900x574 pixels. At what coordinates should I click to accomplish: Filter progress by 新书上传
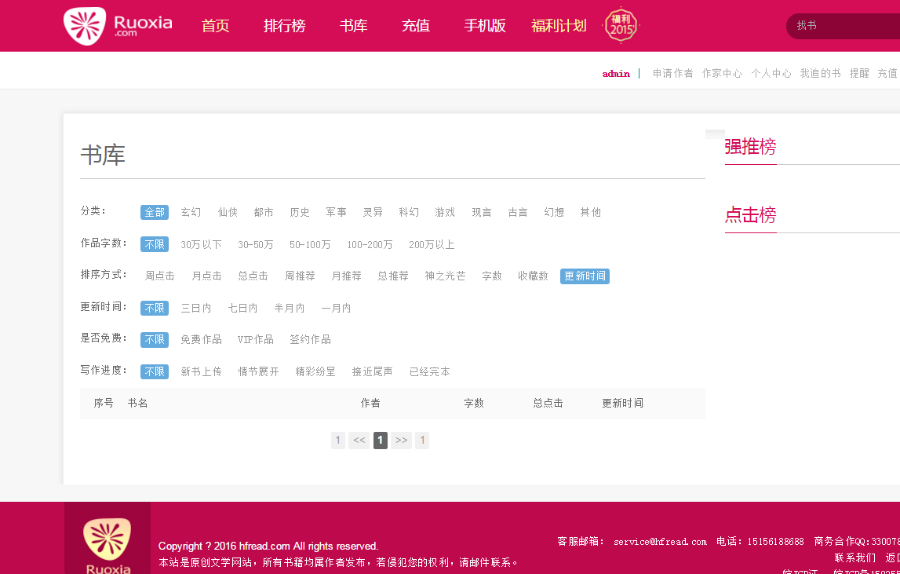coord(201,372)
